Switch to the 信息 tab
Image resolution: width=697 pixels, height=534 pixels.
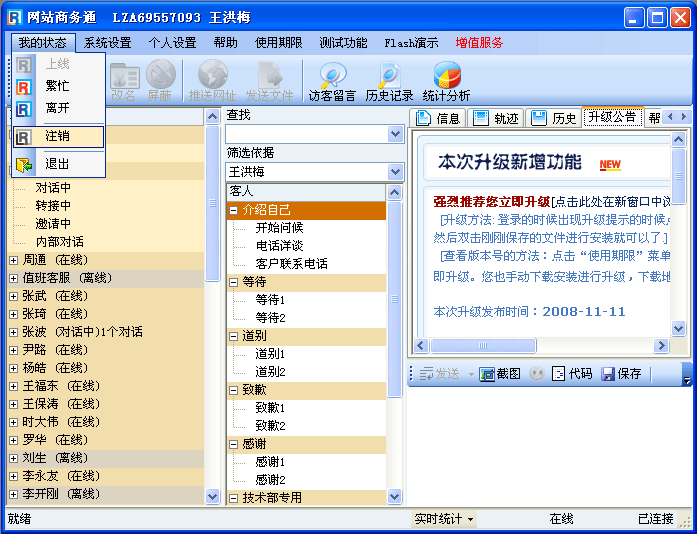click(x=438, y=118)
